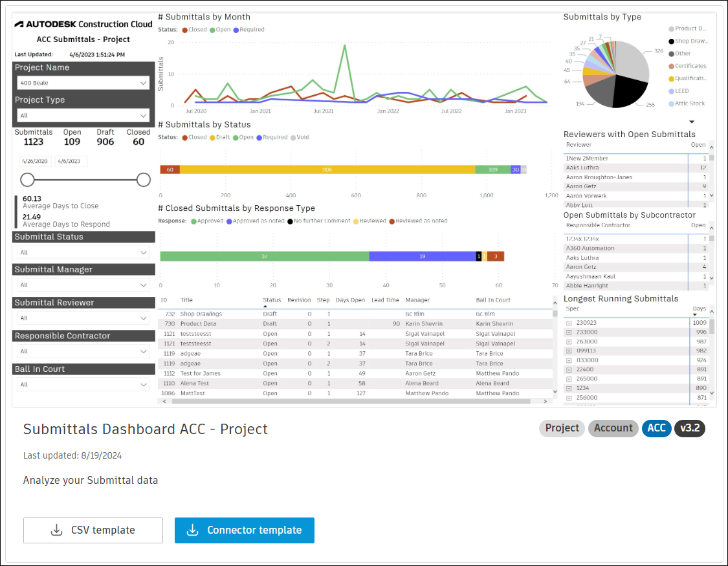Select contractor A360 Automation row
Viewport: 728px width, 566px height.
click(x=635, y=248)
